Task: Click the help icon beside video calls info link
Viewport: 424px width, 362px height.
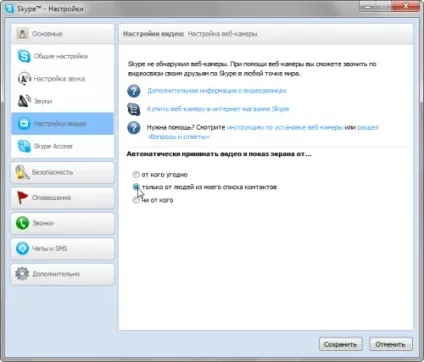Action: click(x=134, y=91)
